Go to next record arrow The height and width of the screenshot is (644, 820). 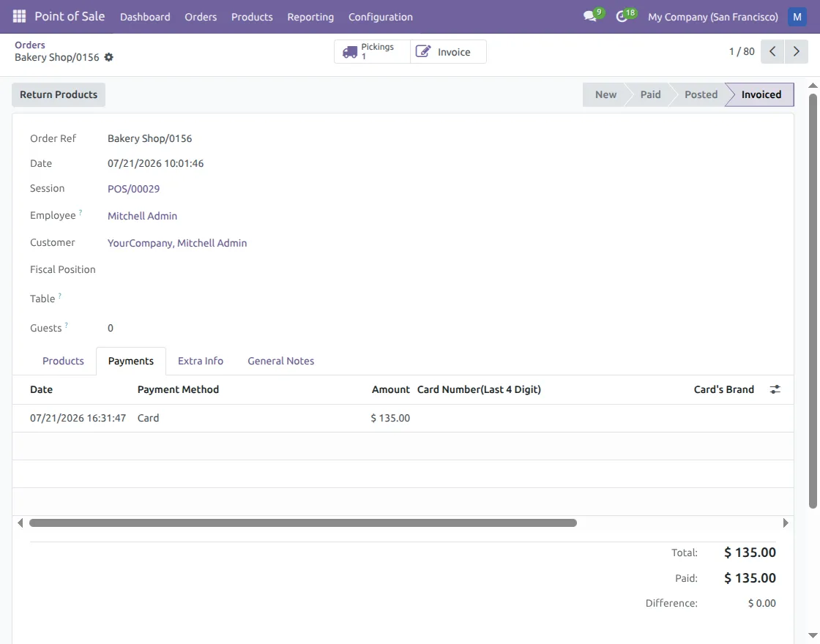pos(797,51)
